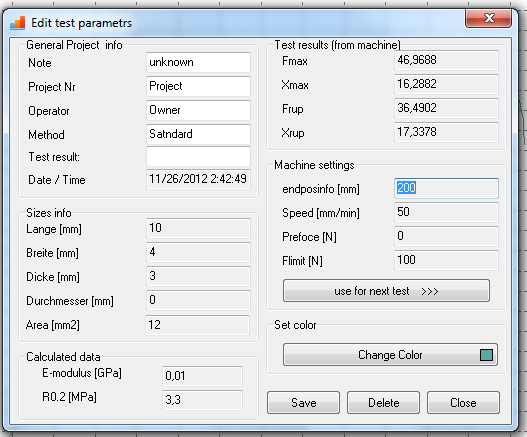
Task: Click the Lange [mm] field
Action: 198,228
